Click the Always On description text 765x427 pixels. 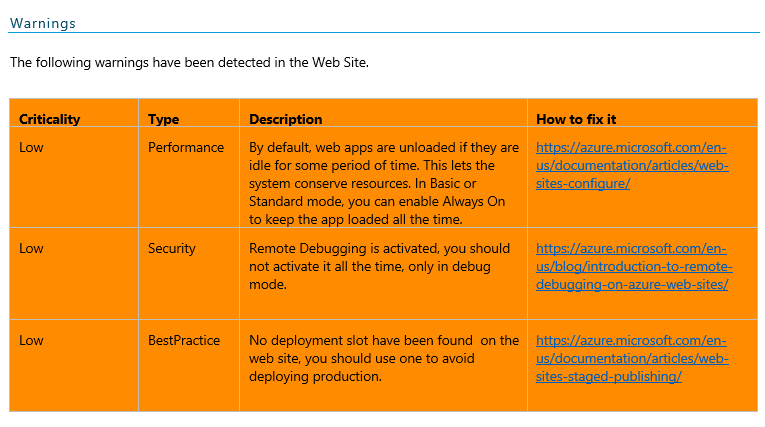[x=383, y=183]
